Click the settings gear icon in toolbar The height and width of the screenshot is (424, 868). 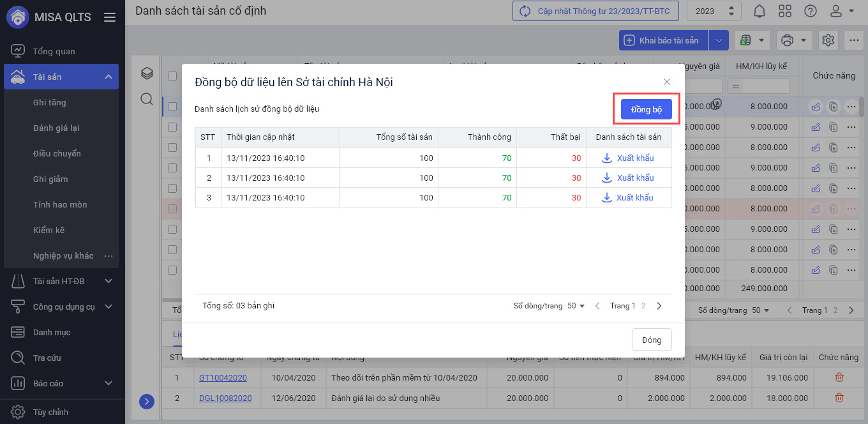pos(828,40)
